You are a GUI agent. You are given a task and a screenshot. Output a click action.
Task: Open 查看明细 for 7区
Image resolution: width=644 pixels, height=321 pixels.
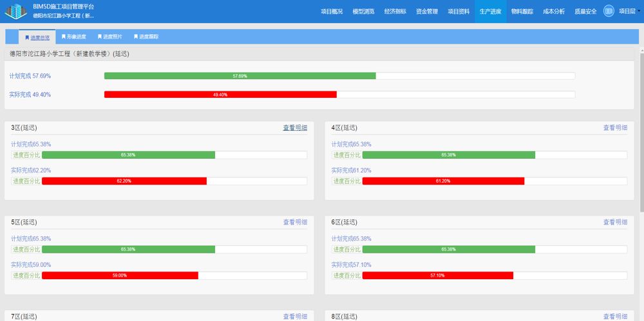pyautogui.click(x=295, y=316)
